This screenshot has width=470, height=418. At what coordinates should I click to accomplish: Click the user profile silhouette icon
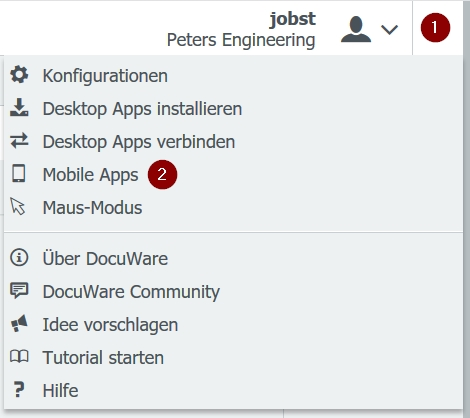[x=356, y=29]
